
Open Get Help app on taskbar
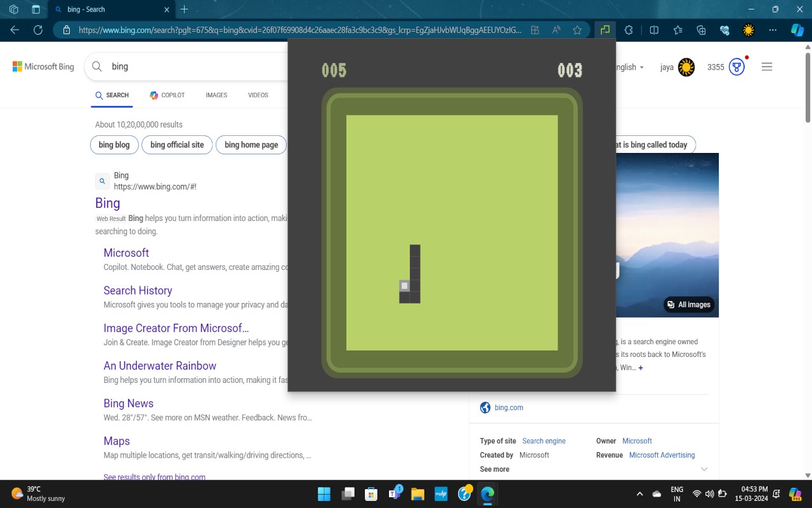[465, 493]
